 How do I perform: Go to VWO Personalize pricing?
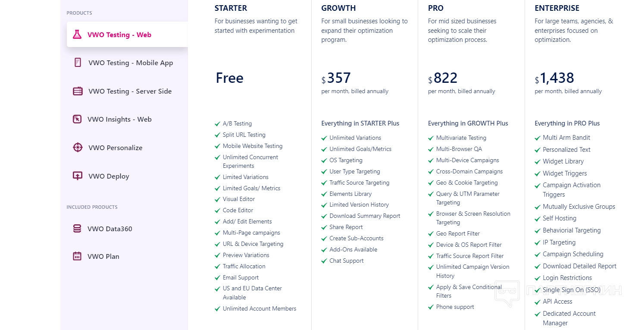(115, 148)
